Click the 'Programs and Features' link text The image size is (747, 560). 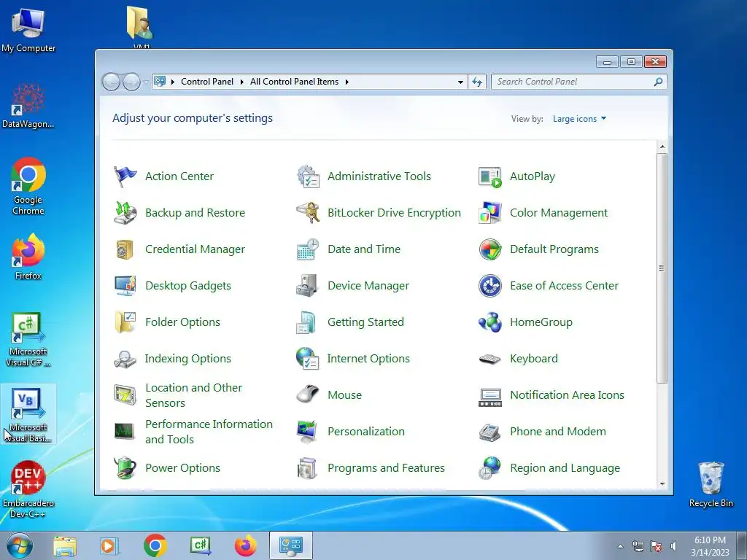pos(386,468)
